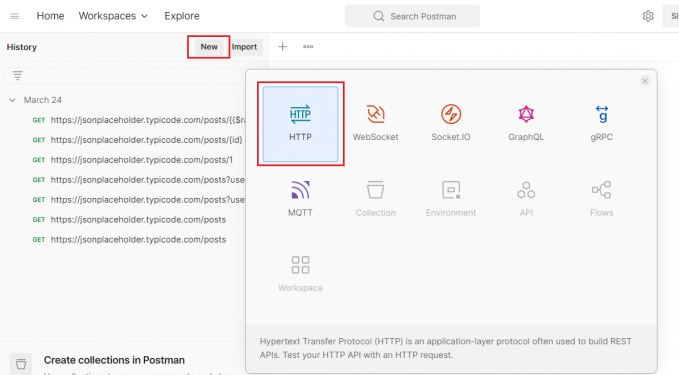Click the history filter icon

tap(17, 75)
